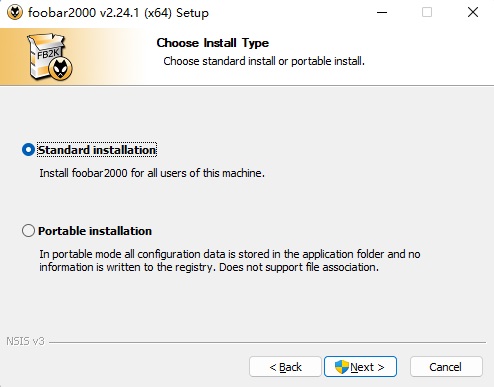Click the Choose Install Type heading
494x387 pixels.
tap(213, 43)
